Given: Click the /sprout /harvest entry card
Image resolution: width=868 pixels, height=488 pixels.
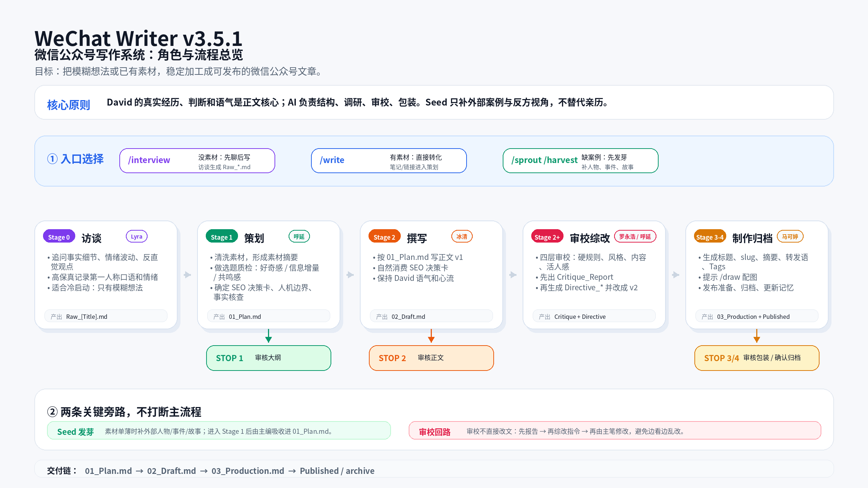Looking at the screenshot, I should (580, 161).
